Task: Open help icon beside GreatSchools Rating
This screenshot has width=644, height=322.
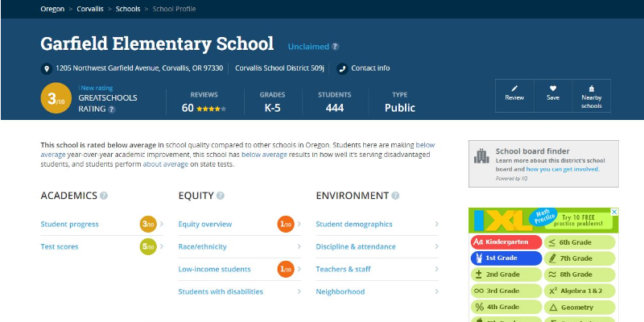Action: coord(112,109)
